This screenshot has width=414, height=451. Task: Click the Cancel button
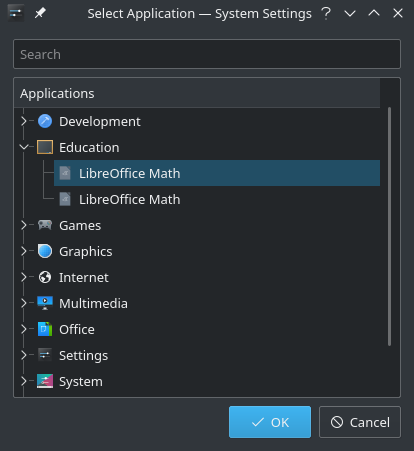[360, 422]
